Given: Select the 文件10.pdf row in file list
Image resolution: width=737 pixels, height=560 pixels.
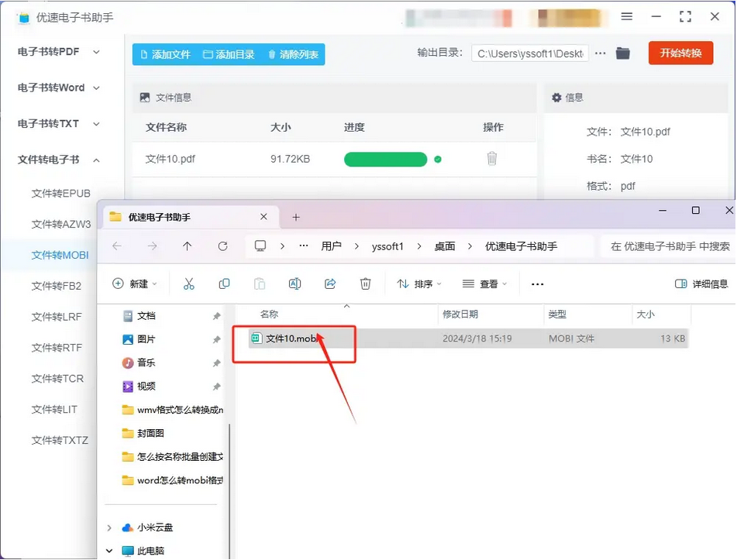Looking at the screenshot, I should click(x=334, y=159).
